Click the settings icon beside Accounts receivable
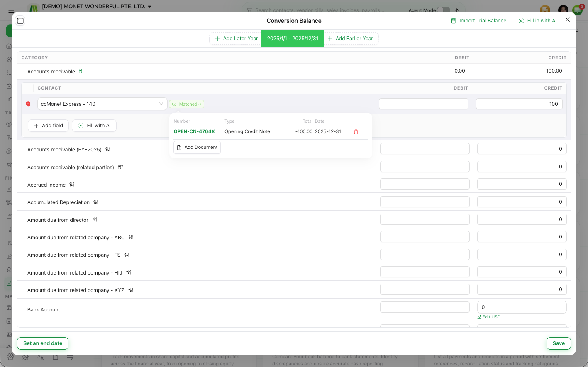588x367 pixels. (x=81, y=71)
